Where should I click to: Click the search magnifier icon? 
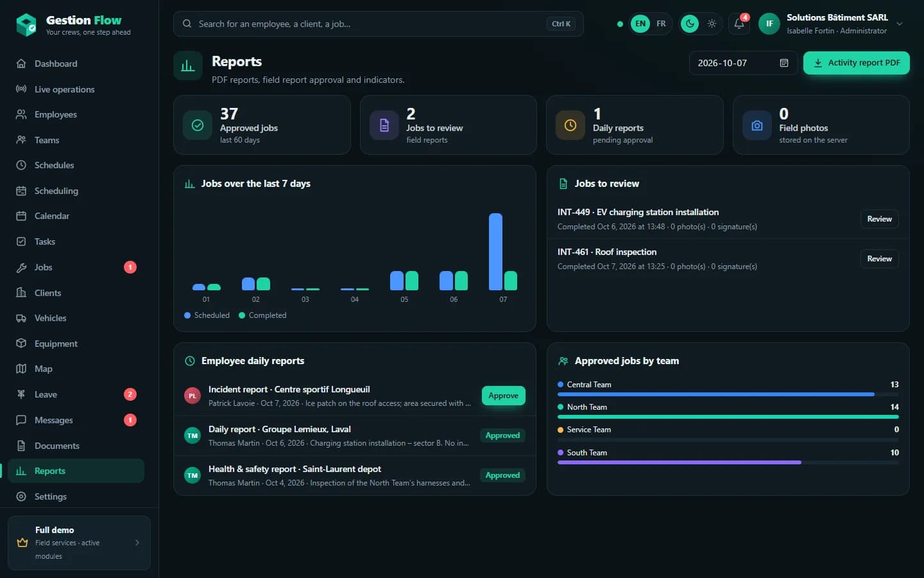tap(187, 24)
